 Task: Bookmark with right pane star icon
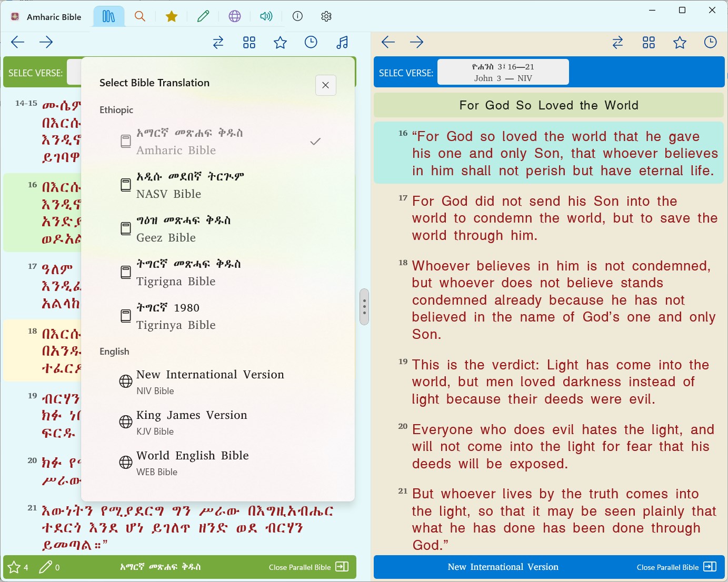click(680, 43)
